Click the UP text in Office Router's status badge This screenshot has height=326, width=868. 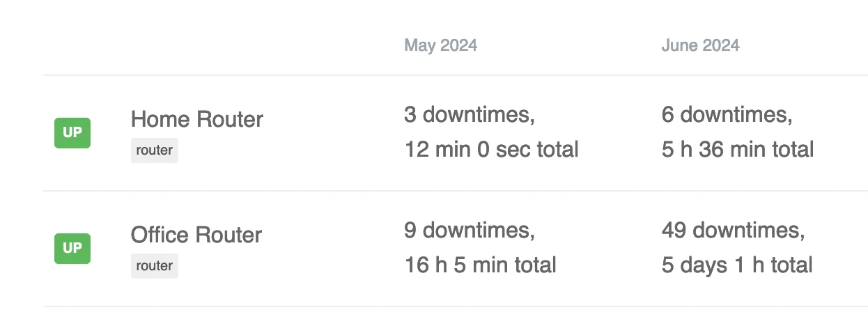pyautogui.click(x=72, y=249)
